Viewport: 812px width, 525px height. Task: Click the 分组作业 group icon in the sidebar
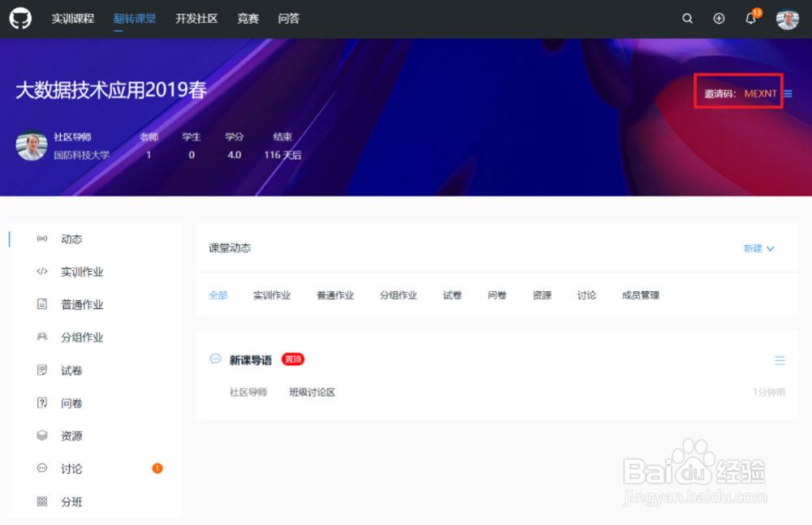point(42,337)
